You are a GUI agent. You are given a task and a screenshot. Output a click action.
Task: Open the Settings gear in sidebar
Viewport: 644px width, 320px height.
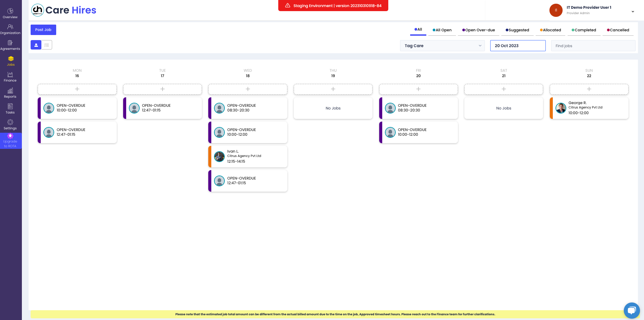10,122
